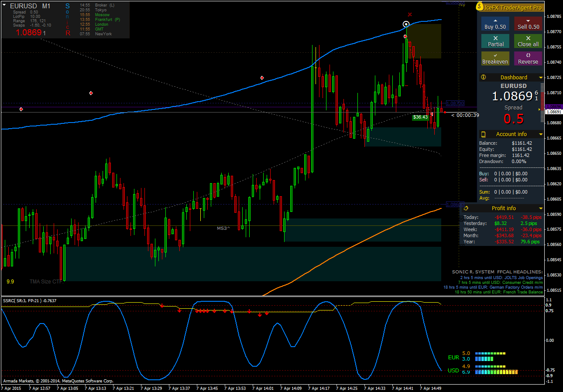Image resolution: width=563 pixels, height=392 pixels.
Task: Click the 7 Apr 13:05 time axis label
Action: point(69,388)
